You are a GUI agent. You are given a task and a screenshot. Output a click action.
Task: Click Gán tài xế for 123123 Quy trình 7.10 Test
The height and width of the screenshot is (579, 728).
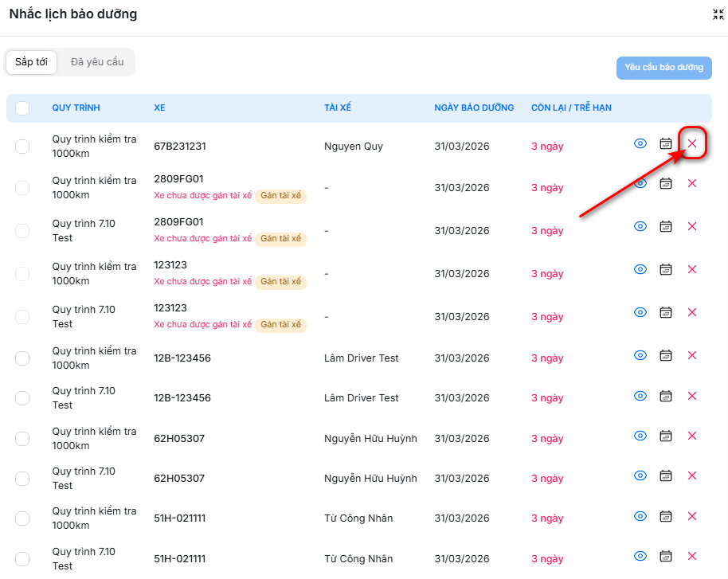280,325
